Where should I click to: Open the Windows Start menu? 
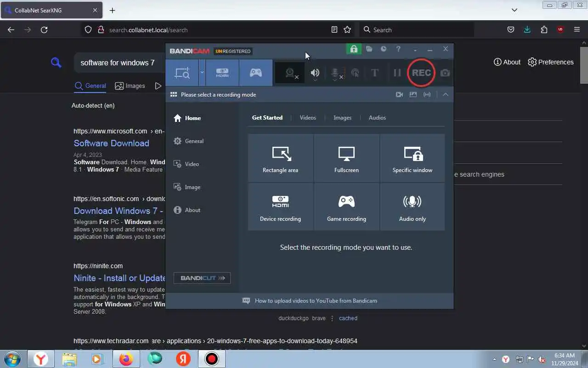pyautogui.click(x=12, y=359)
